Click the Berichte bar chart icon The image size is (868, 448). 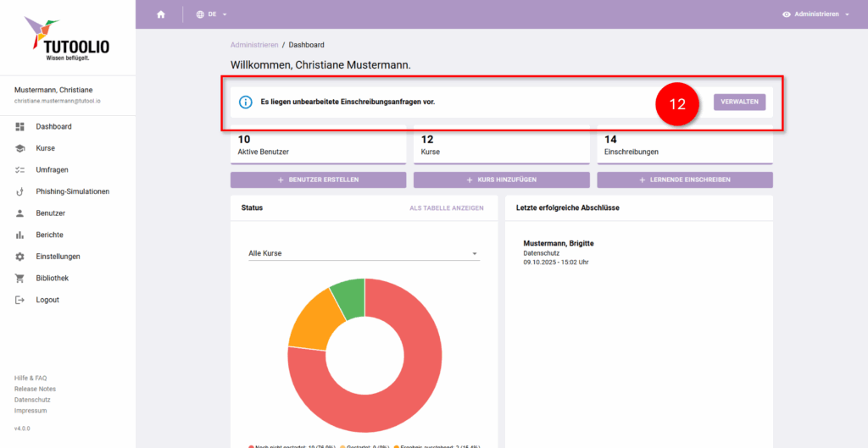coord(19,235)
